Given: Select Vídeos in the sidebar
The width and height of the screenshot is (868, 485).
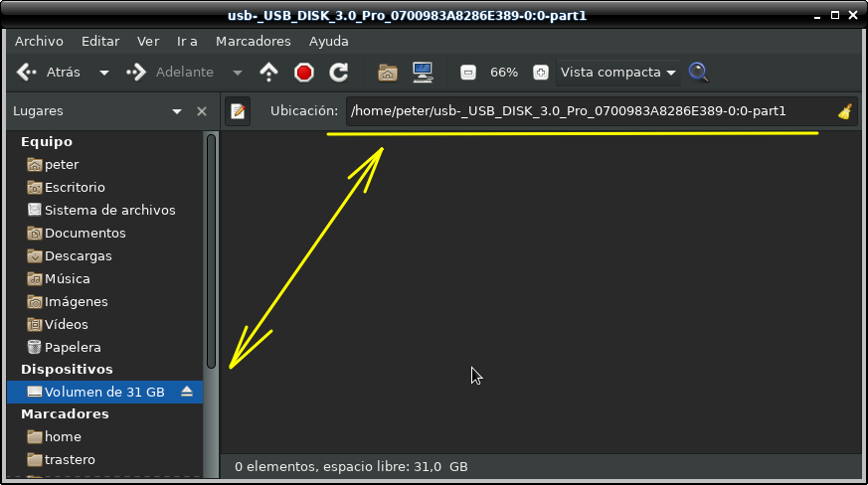Looking at the screenshot, I should 105,324.
